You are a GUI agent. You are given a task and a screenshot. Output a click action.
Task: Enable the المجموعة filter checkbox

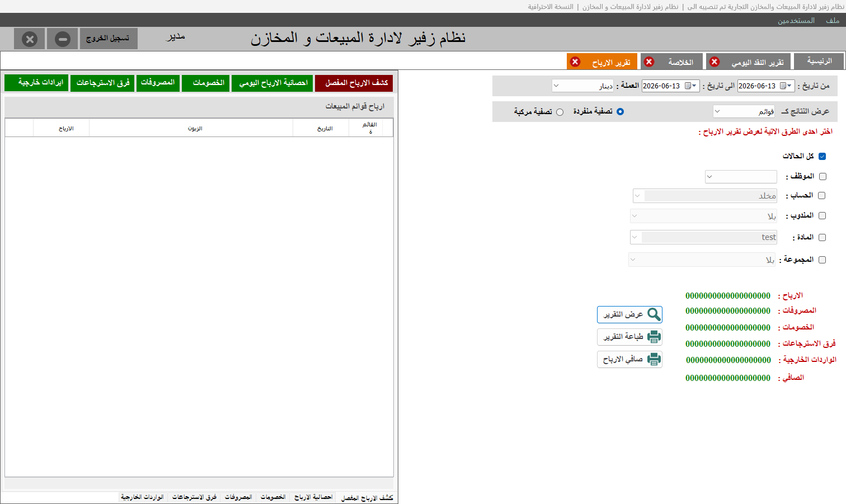pyautogui.click(x=822, y=260)
